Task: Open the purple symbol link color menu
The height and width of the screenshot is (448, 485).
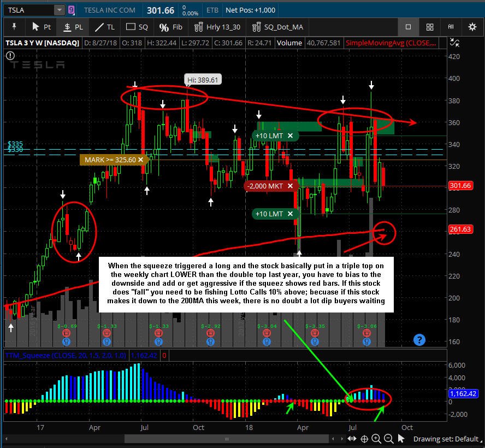Action: 72,10
